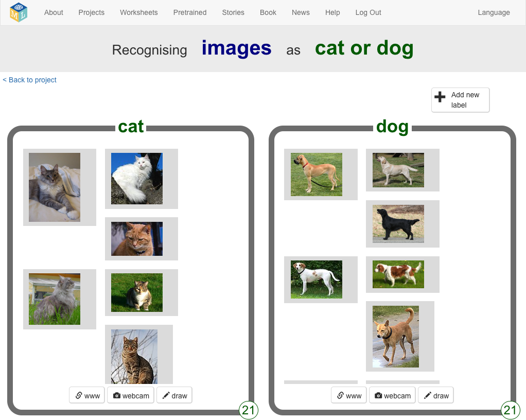The image size is (526, 420).
Task: Open the Pretrained menu item
Action: click(190, 12)
